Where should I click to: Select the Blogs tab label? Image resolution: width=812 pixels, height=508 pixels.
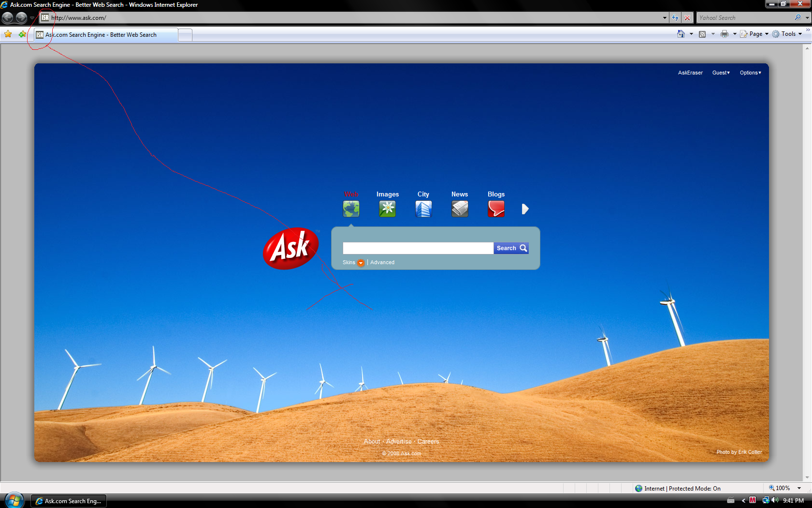(x=496, y=194)
